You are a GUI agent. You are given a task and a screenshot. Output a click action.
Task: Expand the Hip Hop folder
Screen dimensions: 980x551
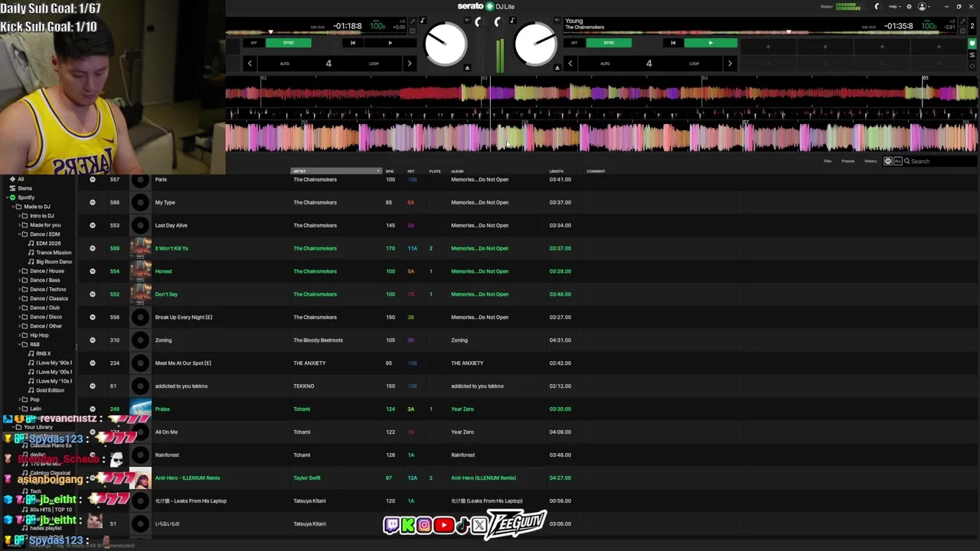coord(18,335)
